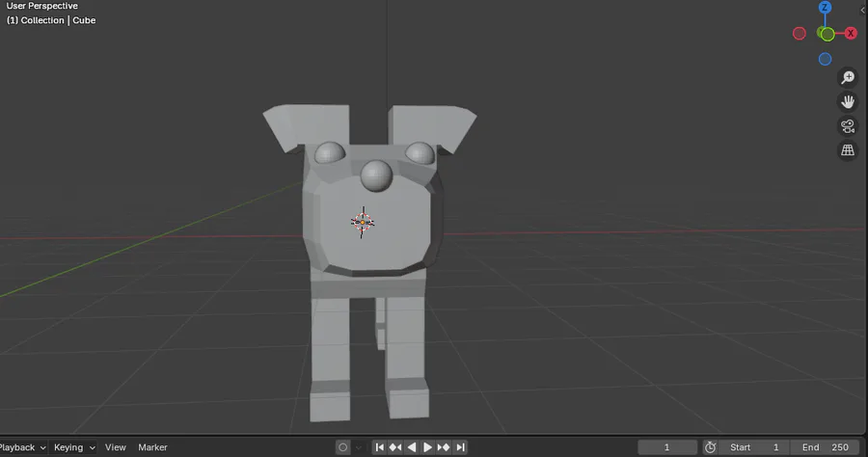Image resolution: width=868 pixels, height=457 pixels.
Task: Click the pan view hand icon
Action: (848, 102)
